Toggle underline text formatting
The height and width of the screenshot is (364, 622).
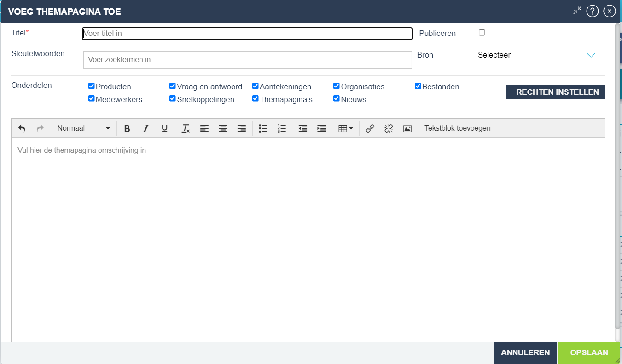click(x=164, y=128)
